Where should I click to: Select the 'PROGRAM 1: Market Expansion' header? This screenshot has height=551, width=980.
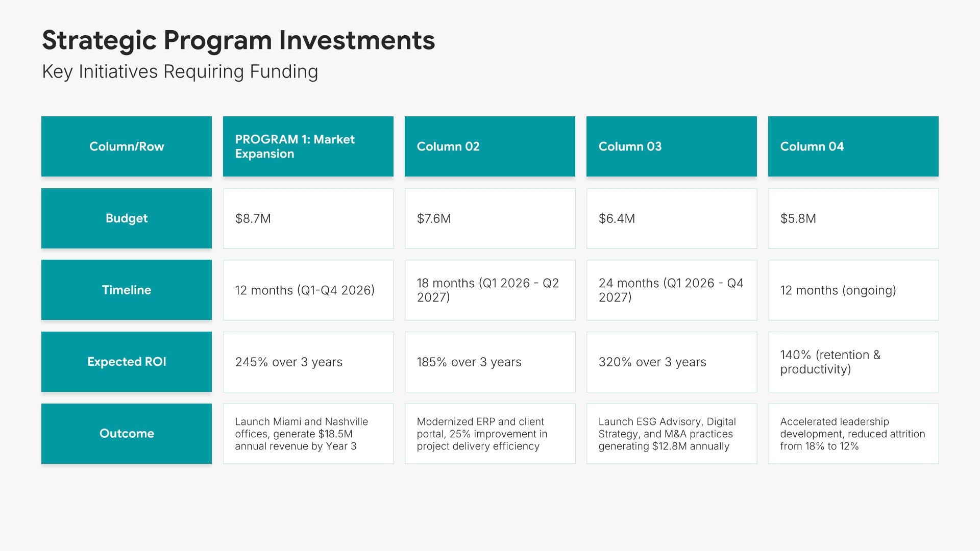[x=308, y=146]
